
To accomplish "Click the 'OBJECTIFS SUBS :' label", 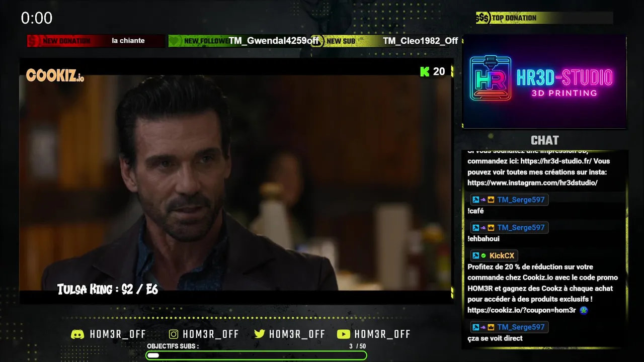I will tap(173, 346).
